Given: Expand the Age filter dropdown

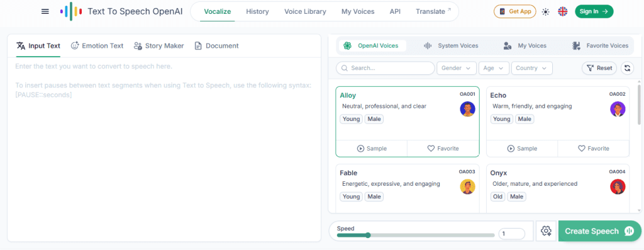Looking at the screenshot, I should coord(494,68).
